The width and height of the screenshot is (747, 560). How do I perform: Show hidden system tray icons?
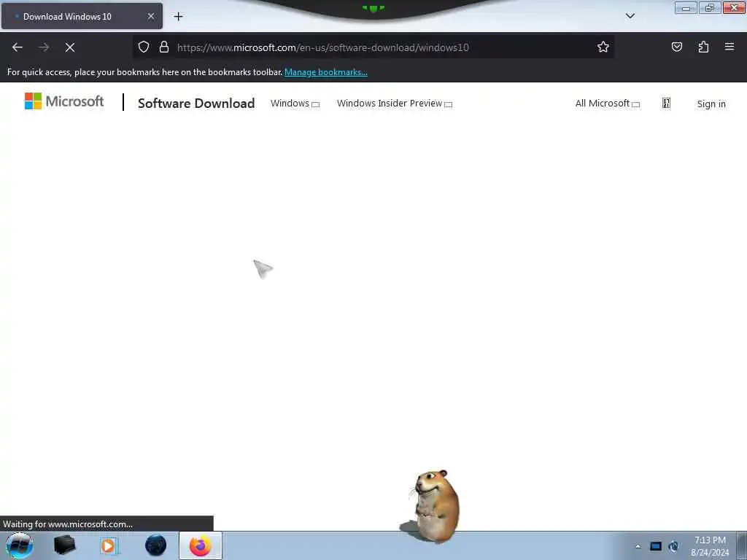[x=638, y=546]
